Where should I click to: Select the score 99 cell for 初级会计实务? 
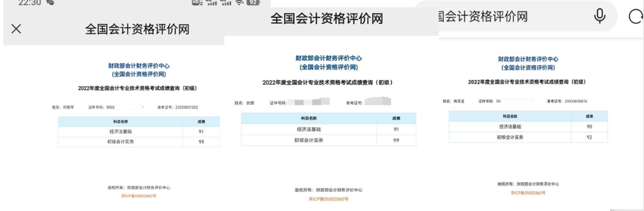pos(396,140)
